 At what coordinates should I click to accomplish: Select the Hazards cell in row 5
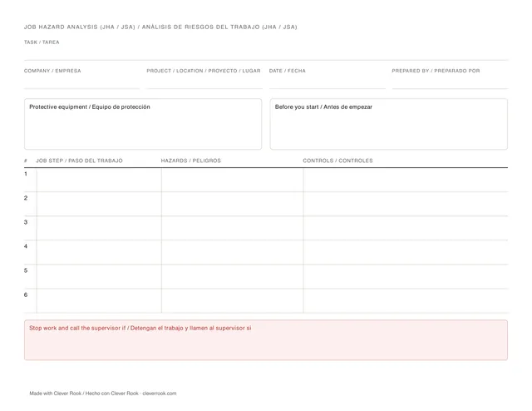pos(233,276)
